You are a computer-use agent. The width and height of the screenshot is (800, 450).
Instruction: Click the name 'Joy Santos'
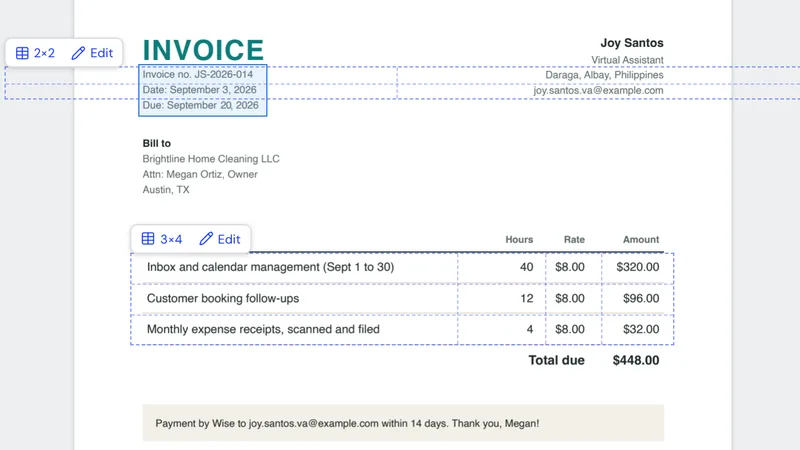tap(632, 43)
